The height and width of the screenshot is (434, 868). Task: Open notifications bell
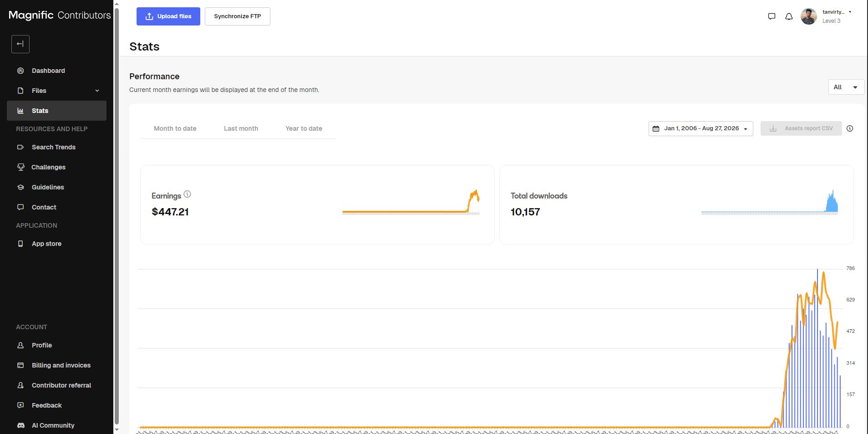(789, 16)
